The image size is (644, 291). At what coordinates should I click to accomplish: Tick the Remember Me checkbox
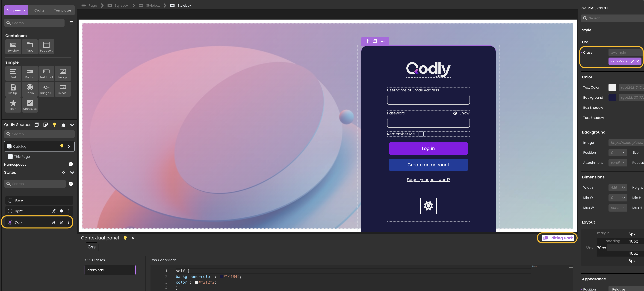(x=421, y=134)
